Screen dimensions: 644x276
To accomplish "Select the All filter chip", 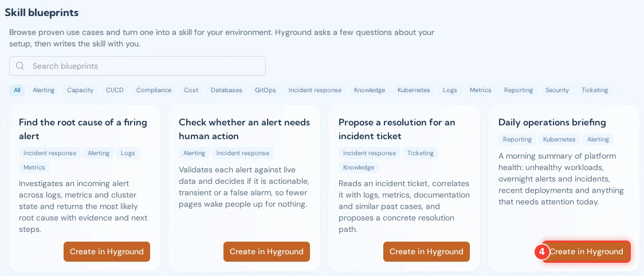I will pyautogui.click(x=17, y=90).
